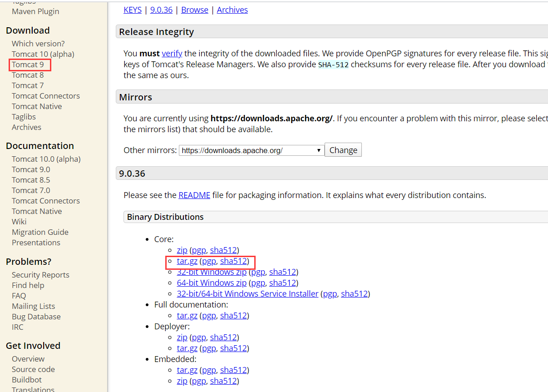Click the Change mirror button
Viewport: 548px width, 392px height.
tap(343, 150)
